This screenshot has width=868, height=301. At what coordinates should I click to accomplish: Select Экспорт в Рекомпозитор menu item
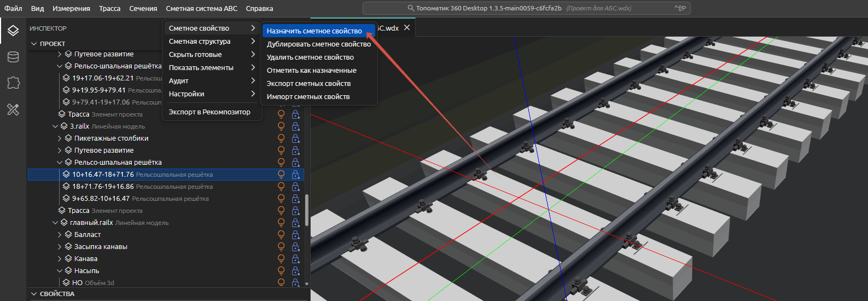pos(212,112)
